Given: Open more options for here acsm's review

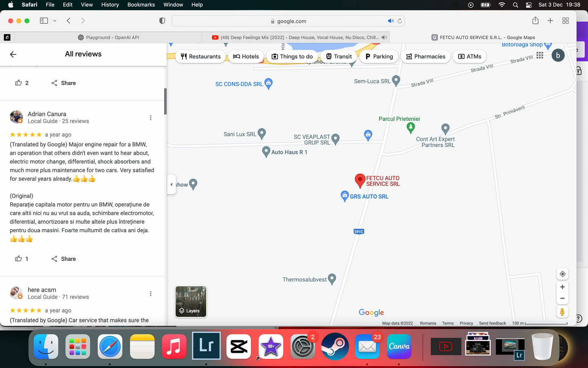Looking at the screenshot, I should point(151,294).
